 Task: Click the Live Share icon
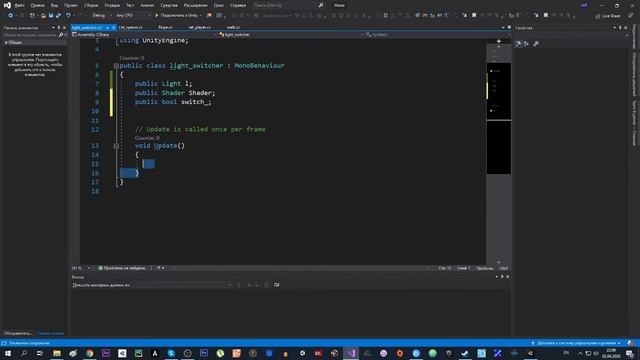[x=598, y=16]
